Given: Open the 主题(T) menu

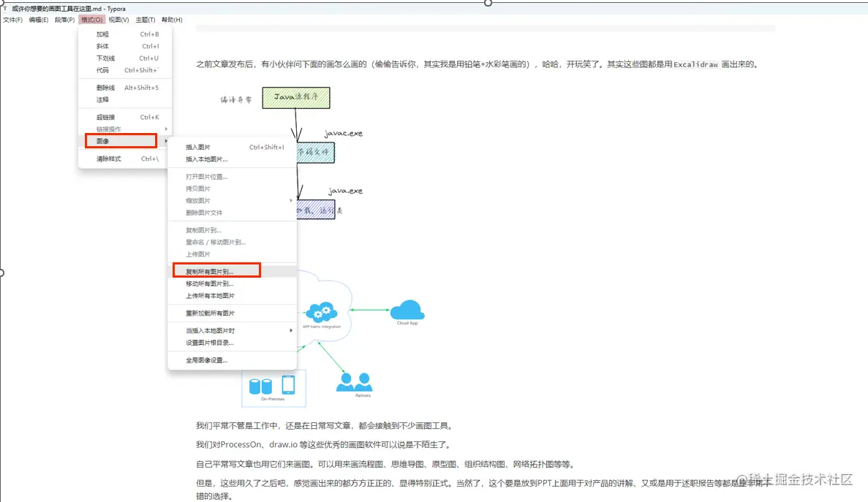Looking at the screenshot, I should click(x=146, y=20).
